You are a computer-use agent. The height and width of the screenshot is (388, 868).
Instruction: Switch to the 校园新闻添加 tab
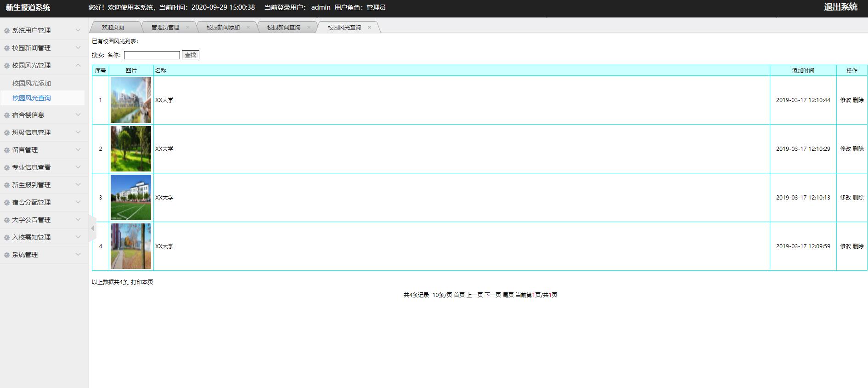coord(223,28)
